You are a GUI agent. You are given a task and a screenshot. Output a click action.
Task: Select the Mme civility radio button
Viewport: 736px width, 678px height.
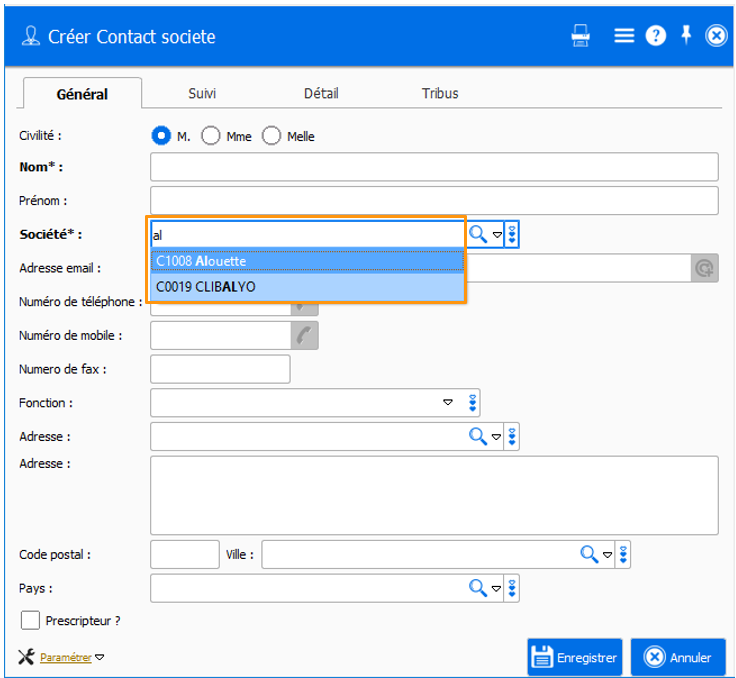[x=211, y=136]
